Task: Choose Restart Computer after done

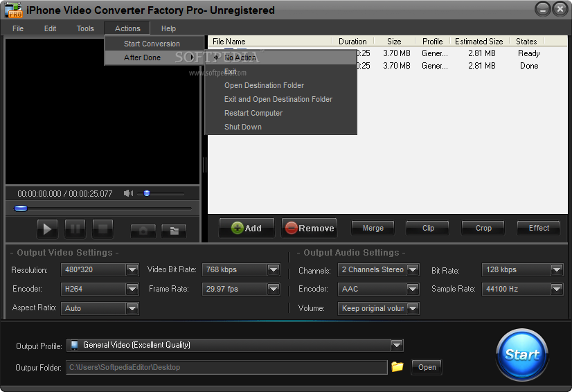Action: point(280,113)
